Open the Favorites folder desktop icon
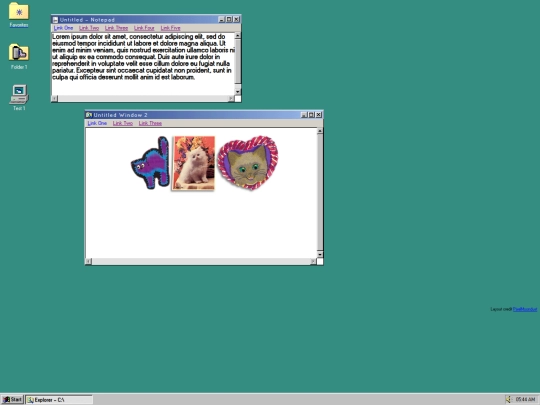Viewport: 540px width, 405px height. click(x=19, y=11)
